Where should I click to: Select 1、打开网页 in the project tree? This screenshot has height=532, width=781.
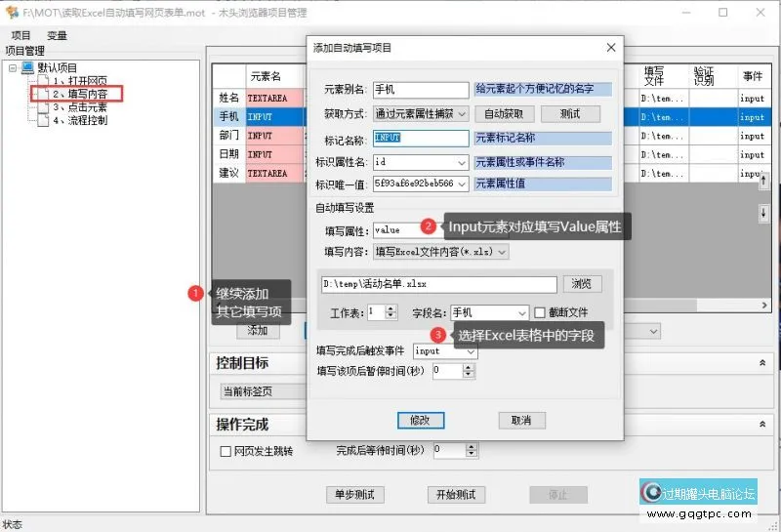(80, 81)
